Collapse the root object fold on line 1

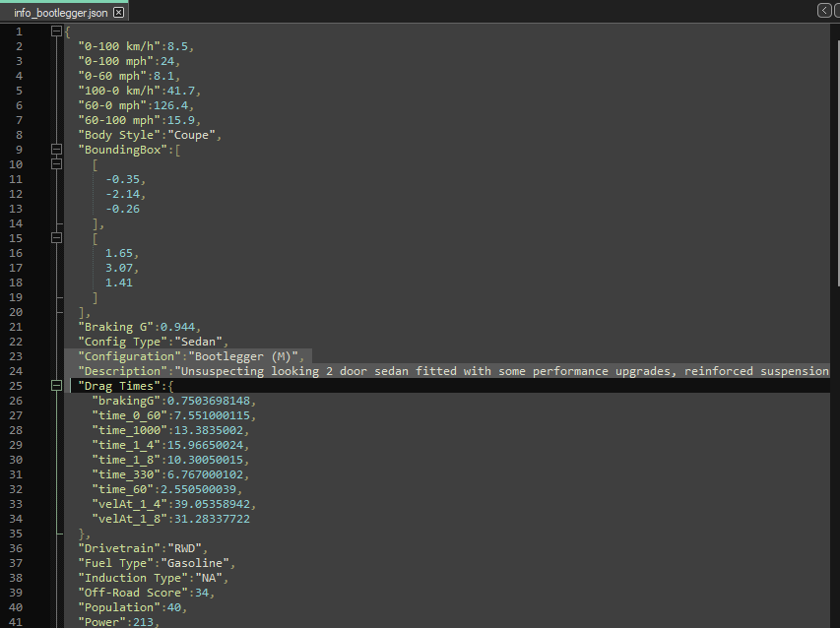tap(56, 31)
